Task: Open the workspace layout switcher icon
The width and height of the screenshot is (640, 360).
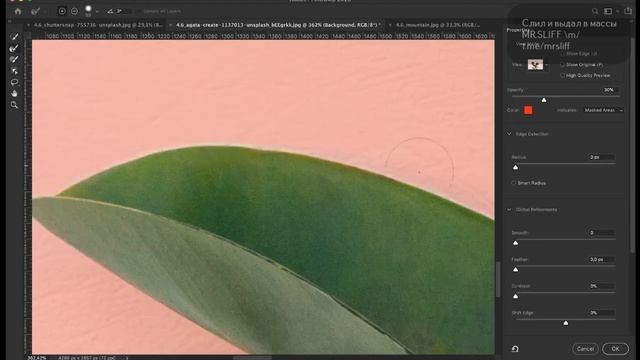Action: 608,11
